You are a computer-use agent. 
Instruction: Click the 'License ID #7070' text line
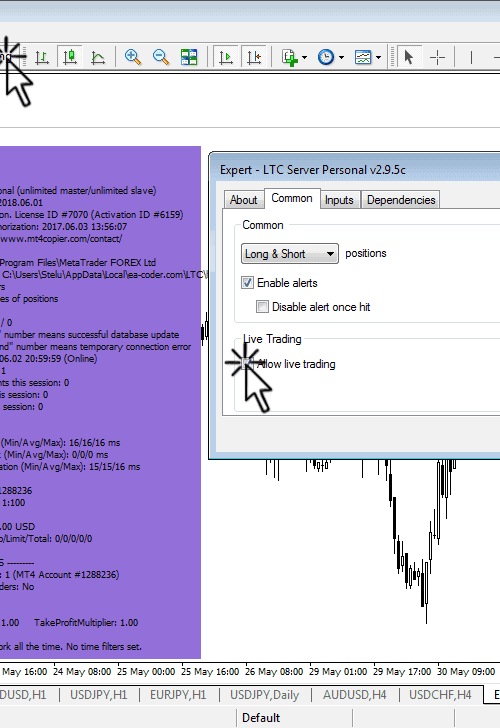(x=91, y=214)
